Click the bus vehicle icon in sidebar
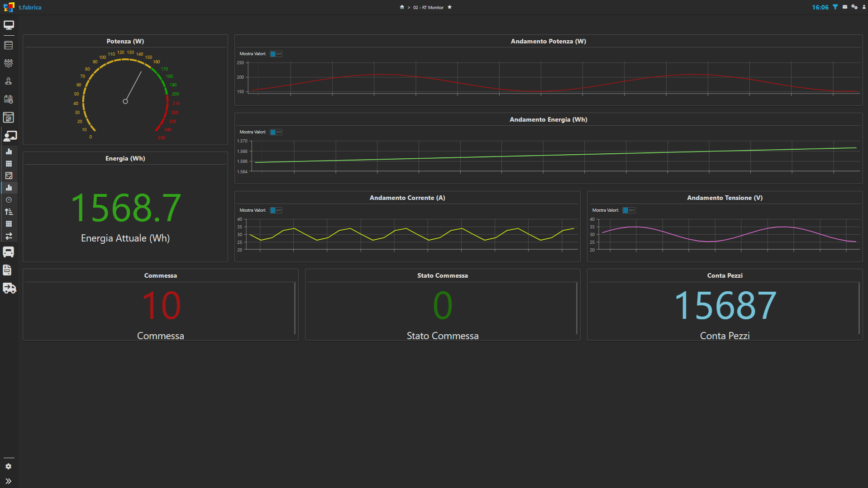Screen dimensions: 868x488 (x=9, y=252)
